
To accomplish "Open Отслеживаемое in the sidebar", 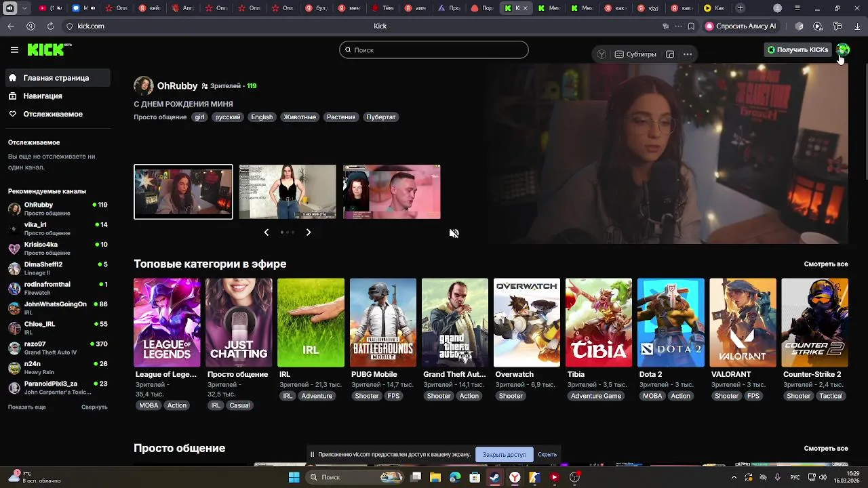I will pos(58,114).
